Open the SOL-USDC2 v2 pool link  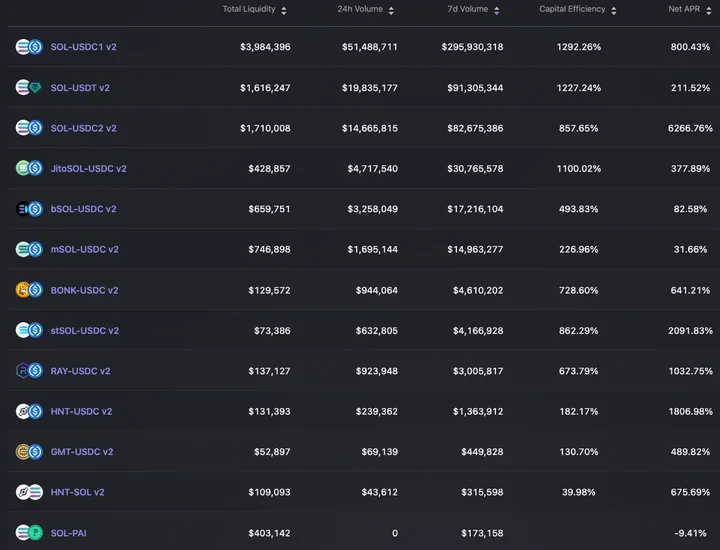click(84, 128)
